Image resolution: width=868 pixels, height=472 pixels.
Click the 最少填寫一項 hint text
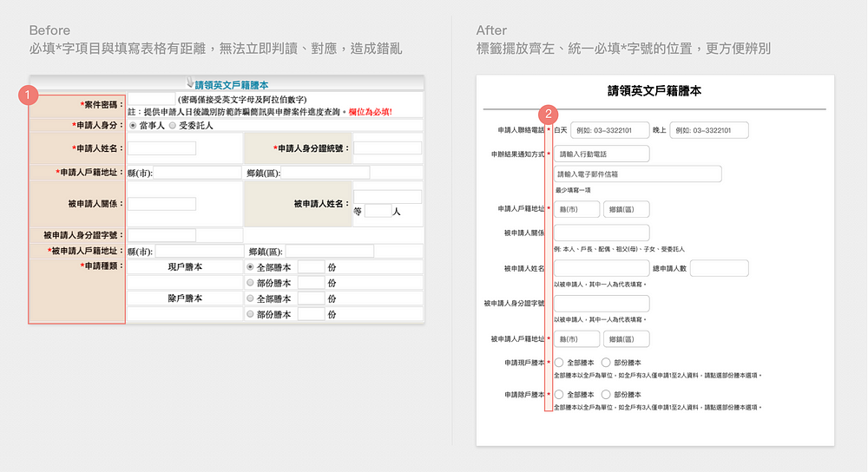573,190
